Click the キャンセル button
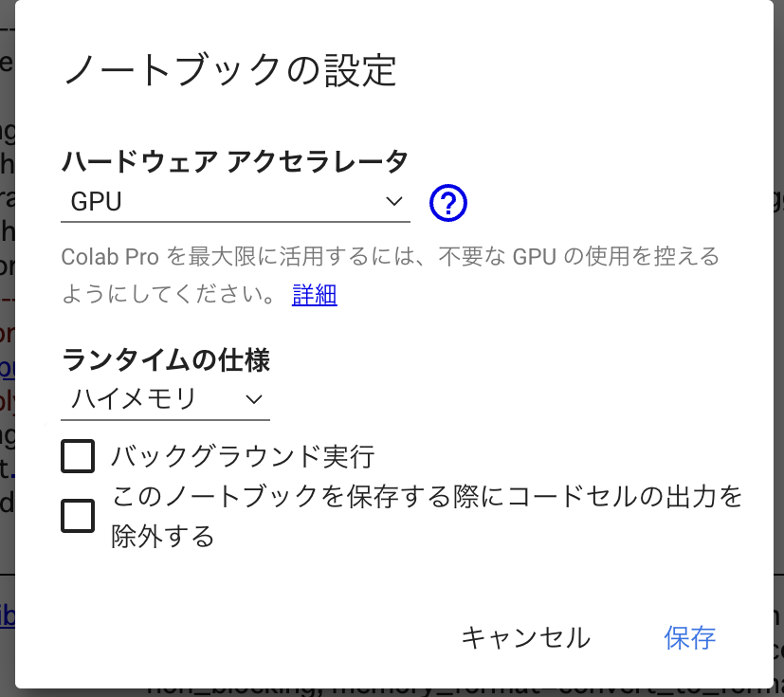This screenshot has width=784, height=697. [x=525, y=638]
